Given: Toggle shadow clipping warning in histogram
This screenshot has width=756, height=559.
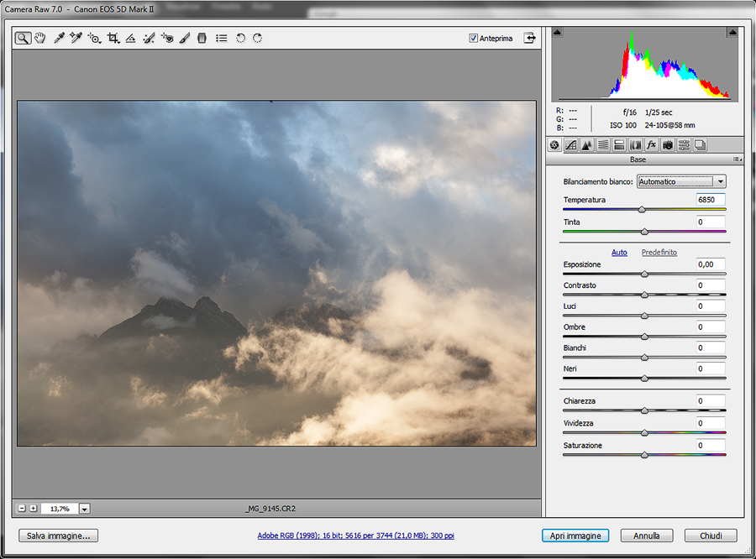Looking at the screenshot, I should pos(558,32).
